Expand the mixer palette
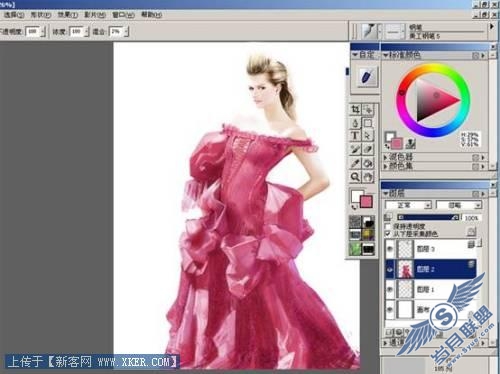500x374 pixels. (x=386, y=157)
